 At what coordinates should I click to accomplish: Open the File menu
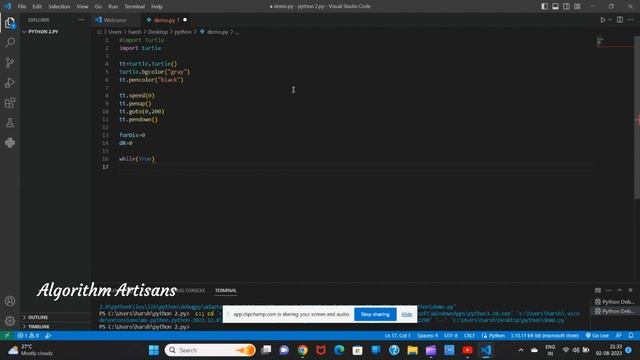[x=22, y=7]
